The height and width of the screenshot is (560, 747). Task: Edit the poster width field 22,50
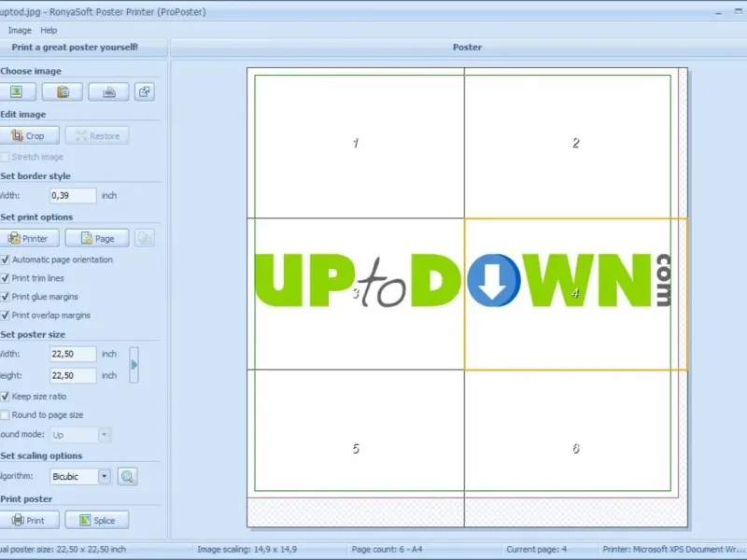click(73, 354)
